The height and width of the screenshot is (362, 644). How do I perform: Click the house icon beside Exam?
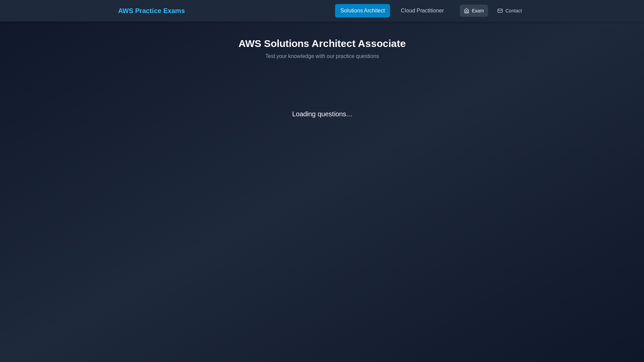tap(466, 11)
